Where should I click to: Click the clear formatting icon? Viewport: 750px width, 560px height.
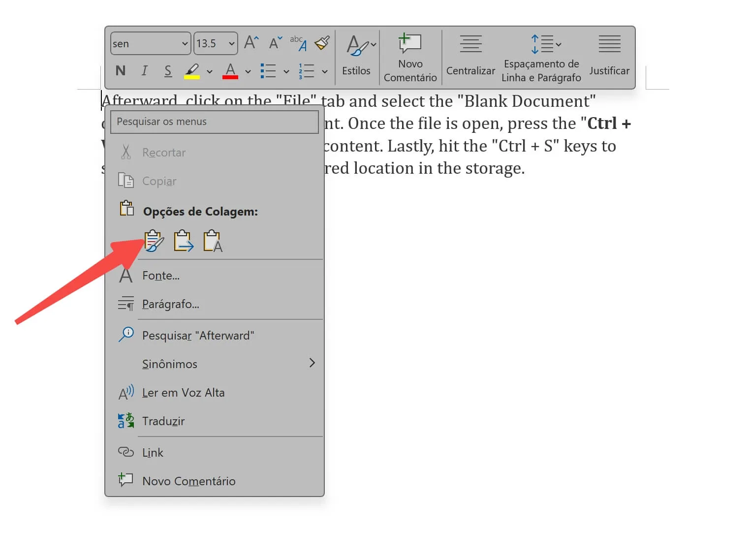pyautogui.click(x=299, y=43)
